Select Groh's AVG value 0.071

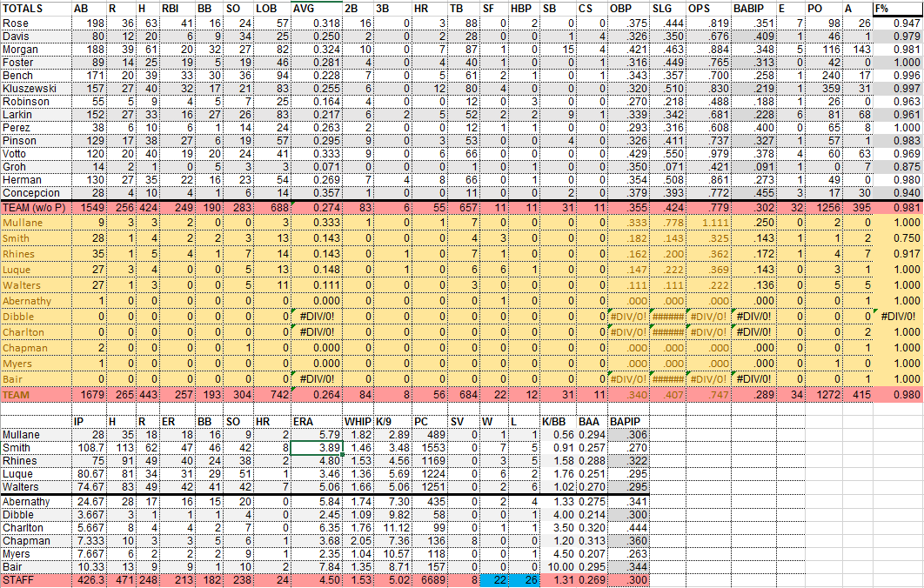[x=317, y=167]
